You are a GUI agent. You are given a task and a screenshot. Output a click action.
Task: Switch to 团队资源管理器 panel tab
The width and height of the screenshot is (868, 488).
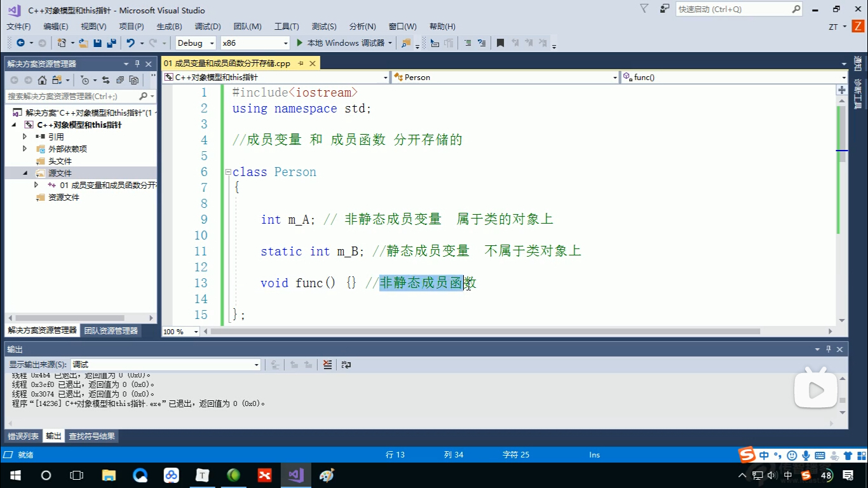(111, 330)
